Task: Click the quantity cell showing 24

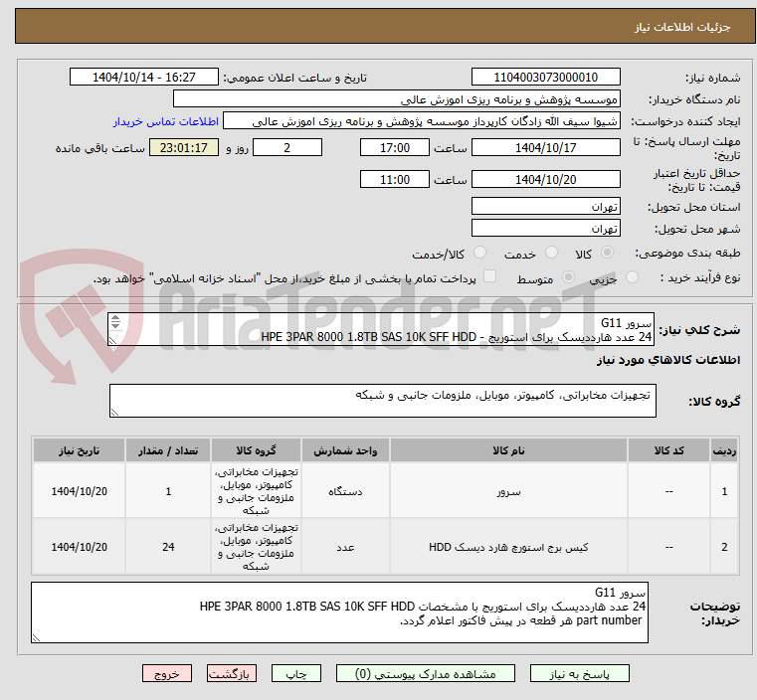Action: coord(168,547)
